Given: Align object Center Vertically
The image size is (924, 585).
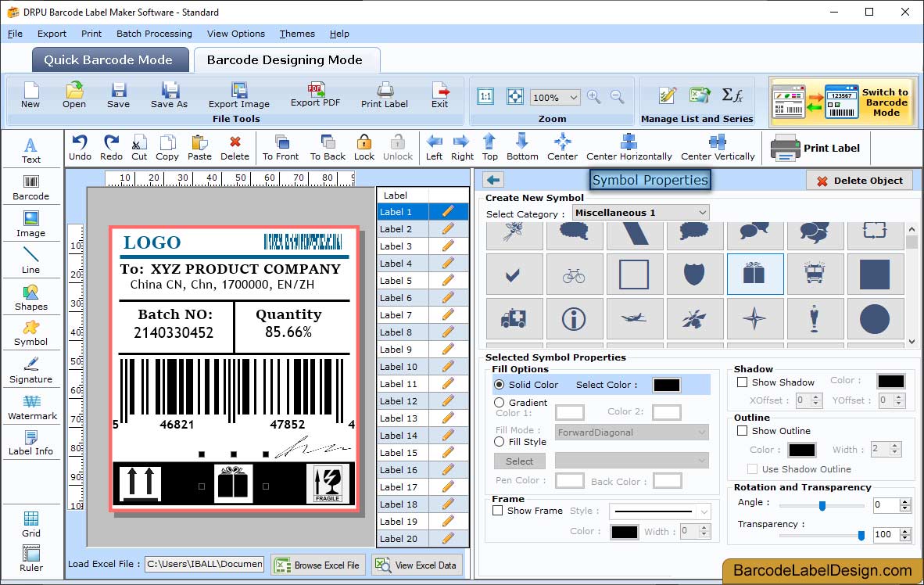Looking at the screenshot, I should (718, 148).
